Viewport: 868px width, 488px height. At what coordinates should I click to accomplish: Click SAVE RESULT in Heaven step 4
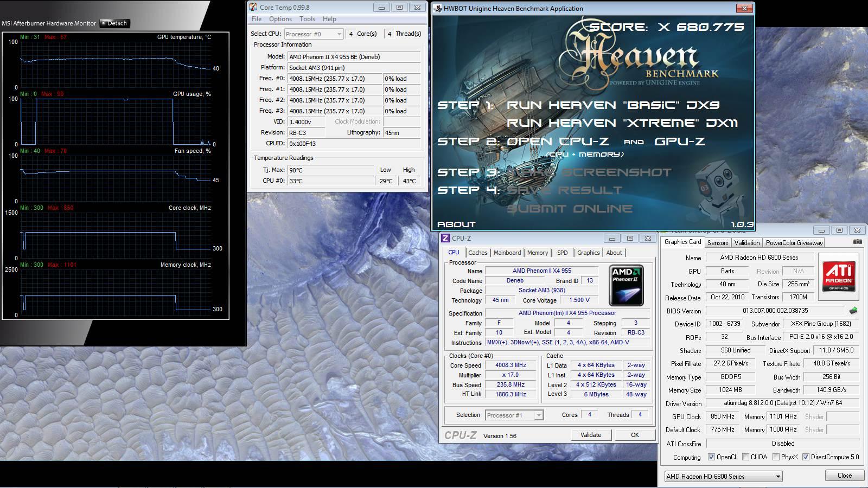click(x=564, y=190)
